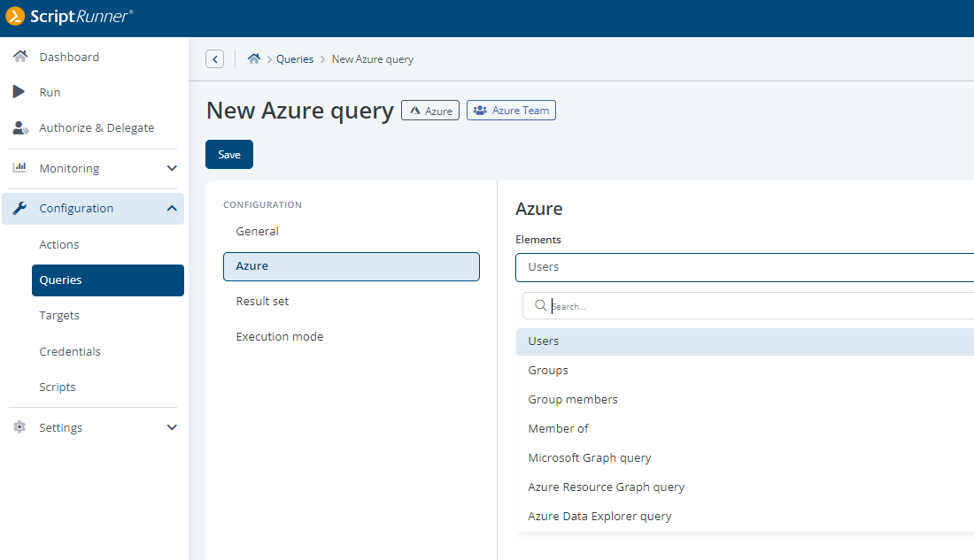The width and height of the screenshot is (974, 560).
Task: Choose Group members option
Action: 573,400
